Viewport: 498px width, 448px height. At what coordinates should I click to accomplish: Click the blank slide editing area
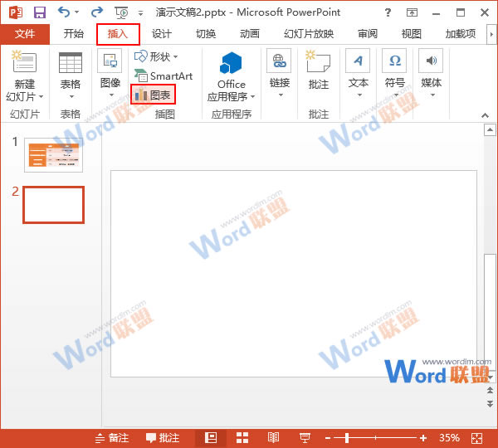[294, 274]
